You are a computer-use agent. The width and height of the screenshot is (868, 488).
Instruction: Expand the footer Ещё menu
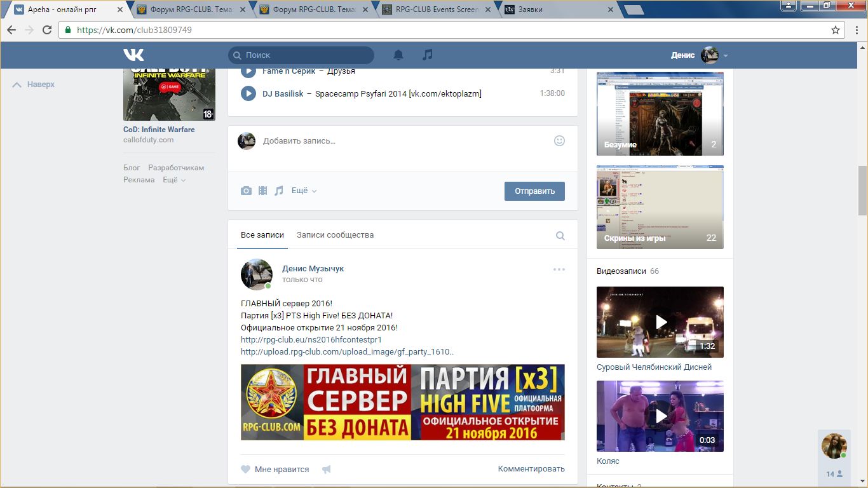[173, 180]
